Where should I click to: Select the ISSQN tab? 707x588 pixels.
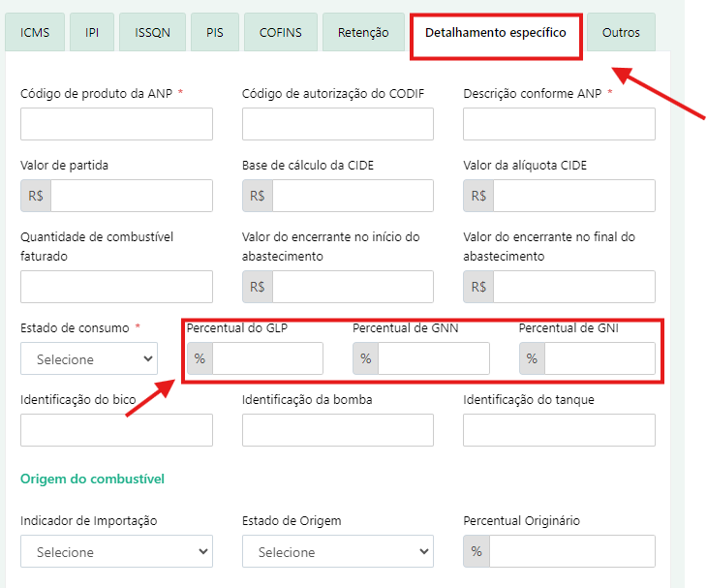[152, 33]
